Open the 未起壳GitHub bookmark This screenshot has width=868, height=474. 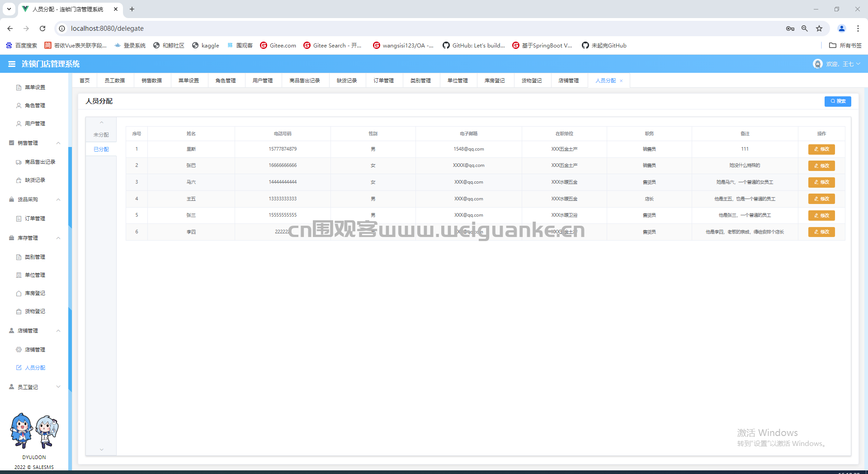[x=604, y=46]
